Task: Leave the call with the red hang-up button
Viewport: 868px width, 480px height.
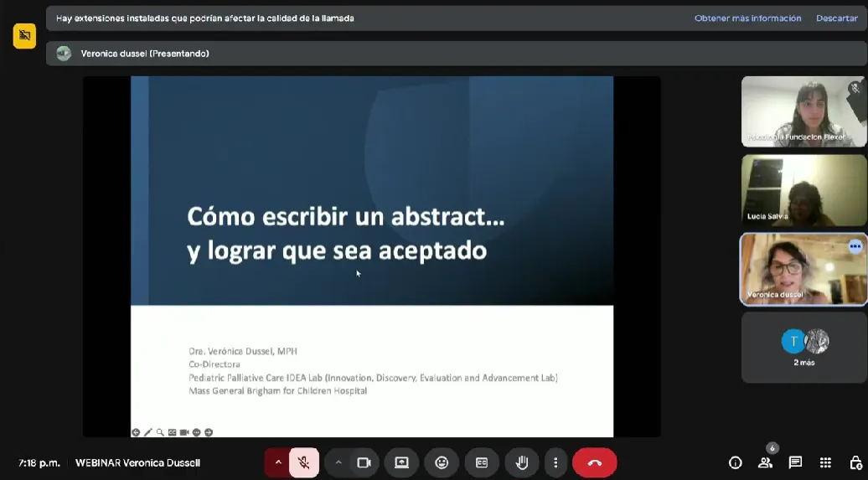Action: [x=595, y=463]
